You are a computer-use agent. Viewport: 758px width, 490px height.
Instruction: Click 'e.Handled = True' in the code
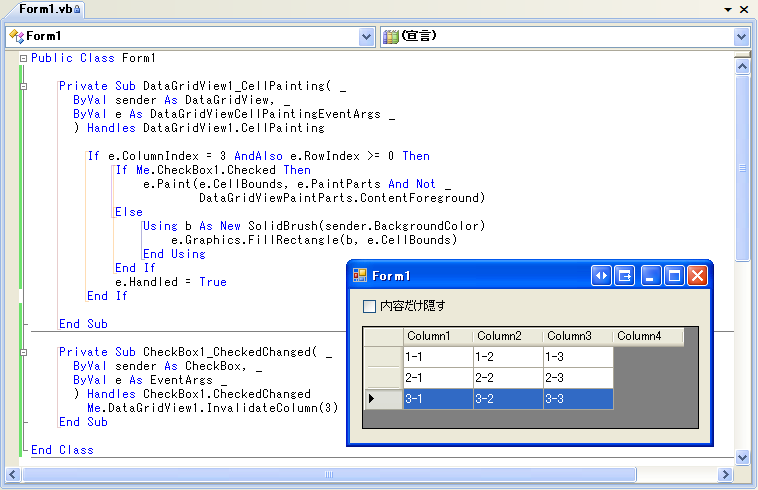(171, 282)
